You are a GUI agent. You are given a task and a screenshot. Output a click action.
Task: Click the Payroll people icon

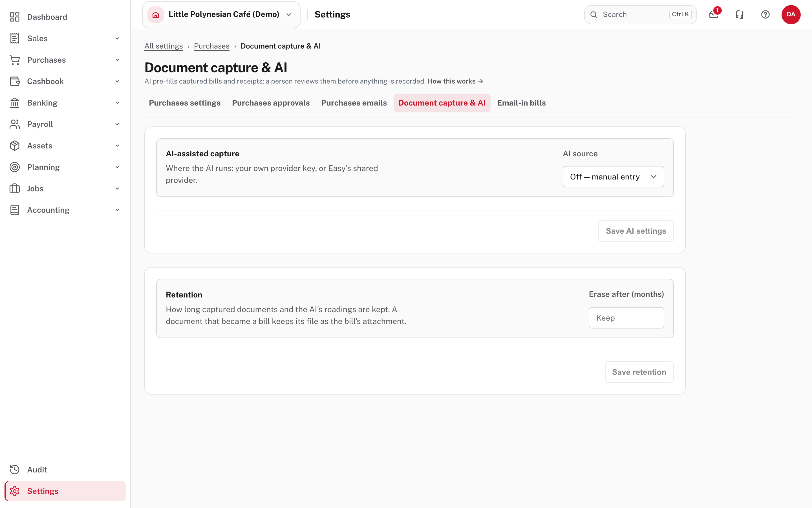[x=14, y=124]
